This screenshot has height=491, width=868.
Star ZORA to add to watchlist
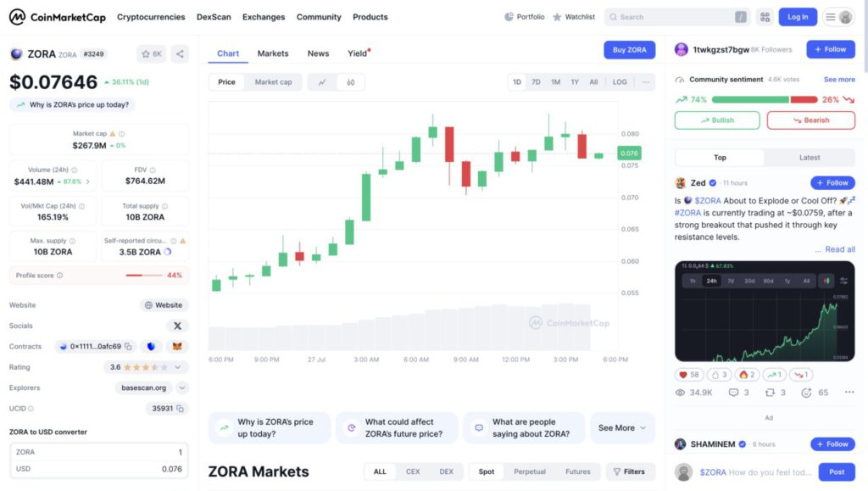(152, 53)
